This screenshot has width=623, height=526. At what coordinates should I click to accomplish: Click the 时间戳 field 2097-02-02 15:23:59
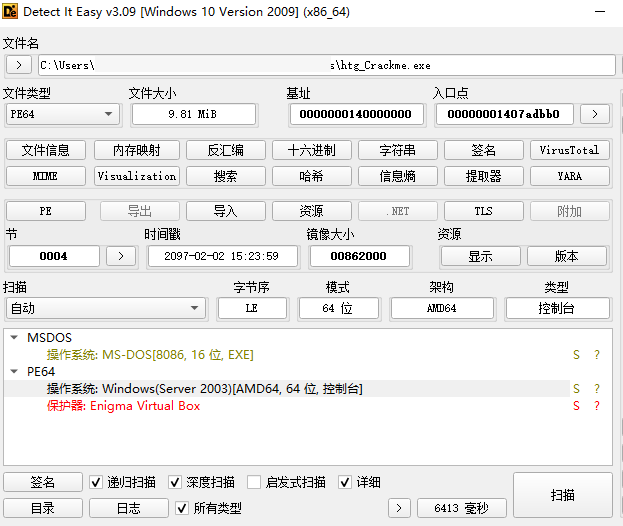click(x=222, y=256)
